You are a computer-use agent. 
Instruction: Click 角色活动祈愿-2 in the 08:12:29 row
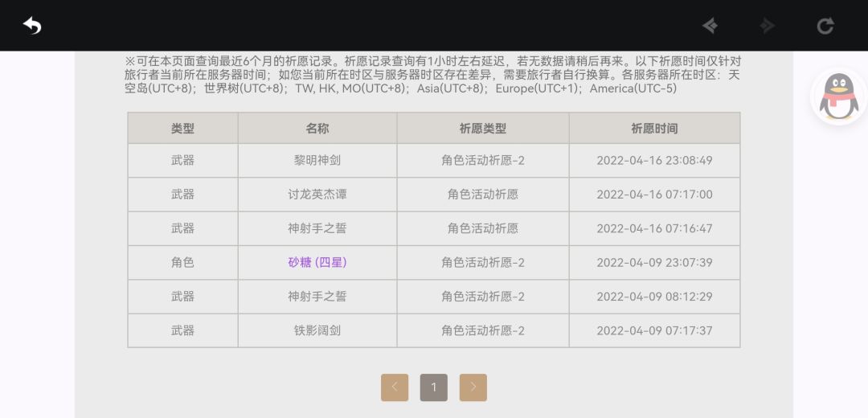(483, 297)
